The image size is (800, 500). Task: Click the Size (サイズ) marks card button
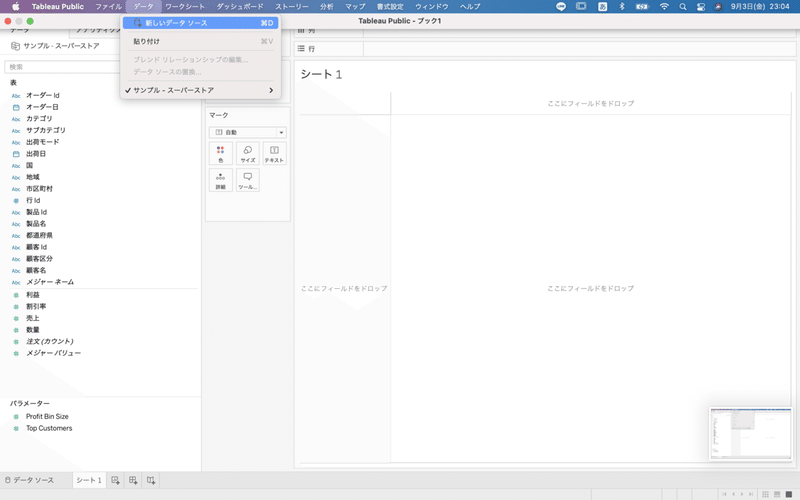point(247,154)
